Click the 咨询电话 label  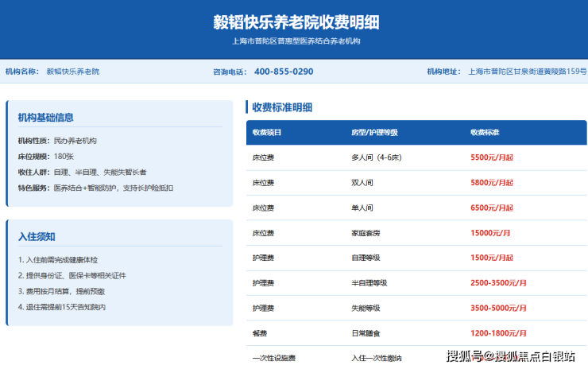pos(230,72)
